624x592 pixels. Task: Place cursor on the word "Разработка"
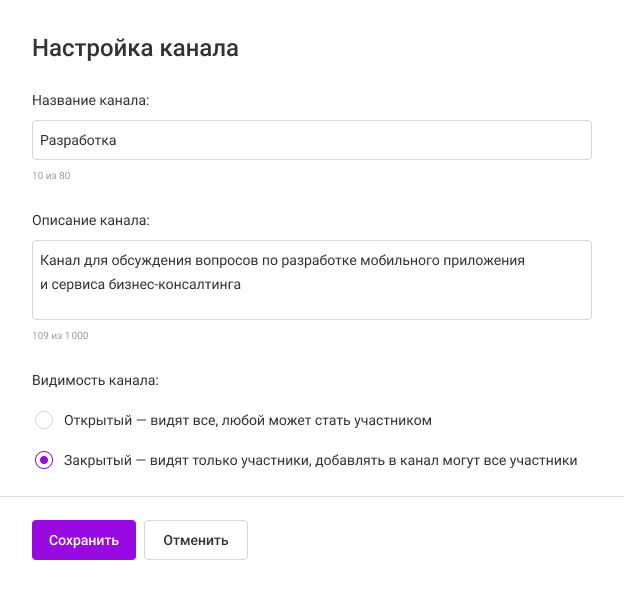(78, 140)
